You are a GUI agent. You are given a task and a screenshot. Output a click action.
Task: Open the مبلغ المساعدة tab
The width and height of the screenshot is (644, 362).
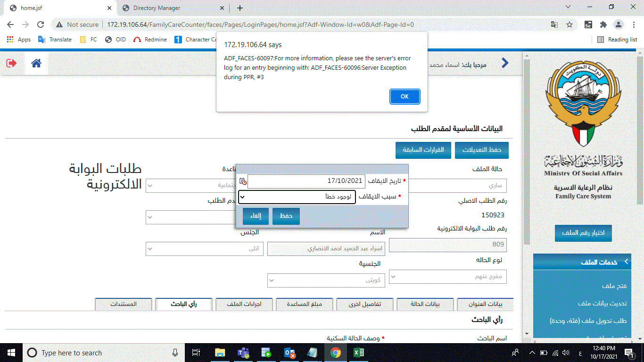click(304, 304)
